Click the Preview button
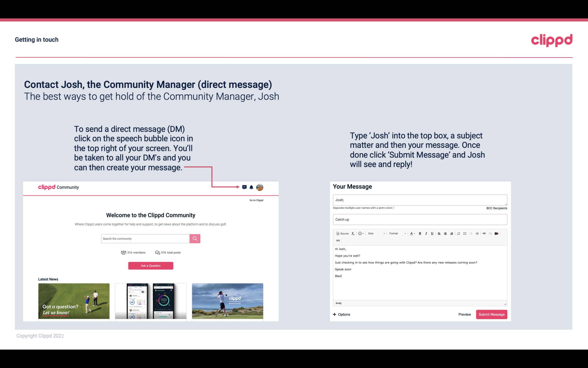Image resolution: width=588 pixels, height=368 pixels. point(464,314)
